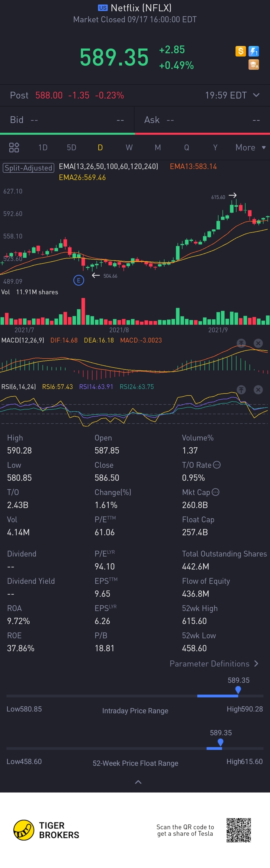Pin the MACD indicator panel to top

[241, 343]
